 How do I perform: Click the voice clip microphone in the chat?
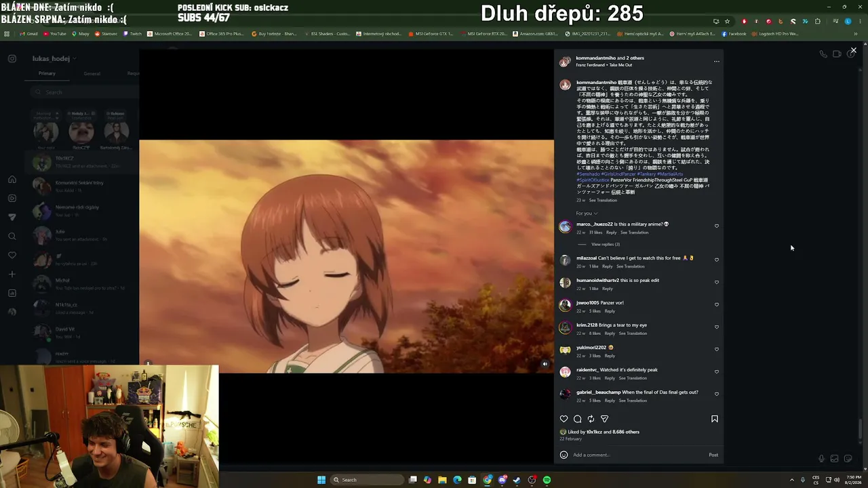point(821,459)
